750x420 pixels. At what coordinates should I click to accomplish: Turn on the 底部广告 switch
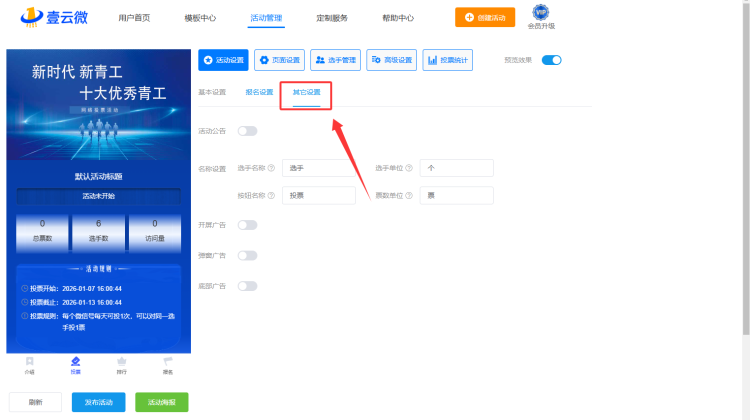247,286
